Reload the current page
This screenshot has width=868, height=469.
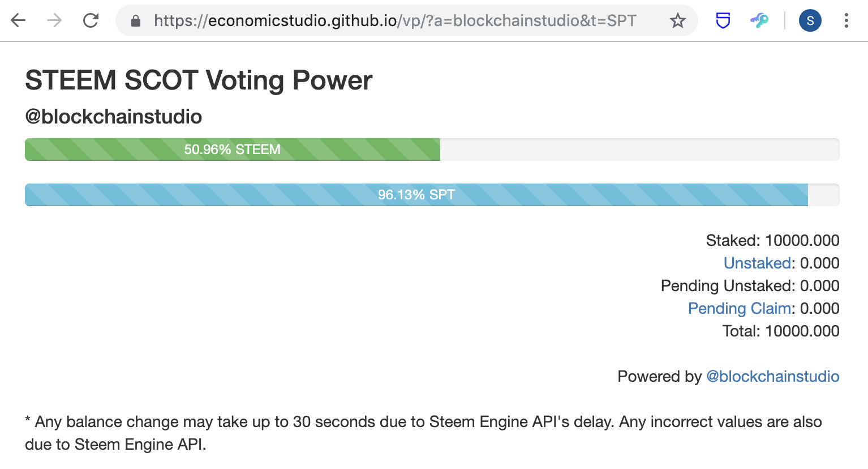pos(91,21)
